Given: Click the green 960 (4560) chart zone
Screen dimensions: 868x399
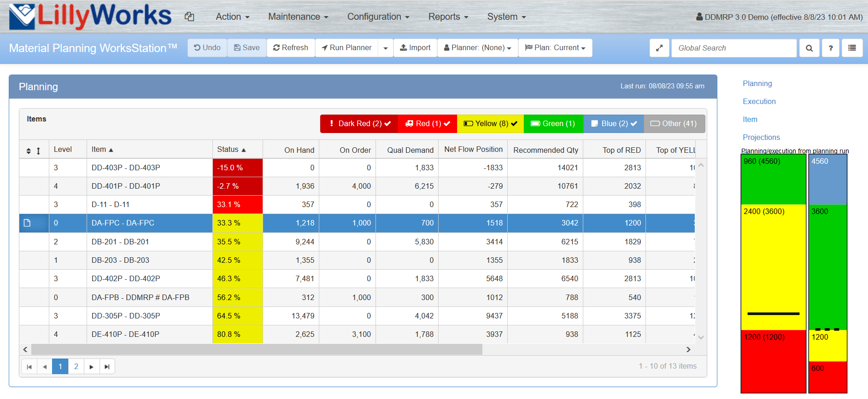Looking at the screenshot, I should coord(774,179).
